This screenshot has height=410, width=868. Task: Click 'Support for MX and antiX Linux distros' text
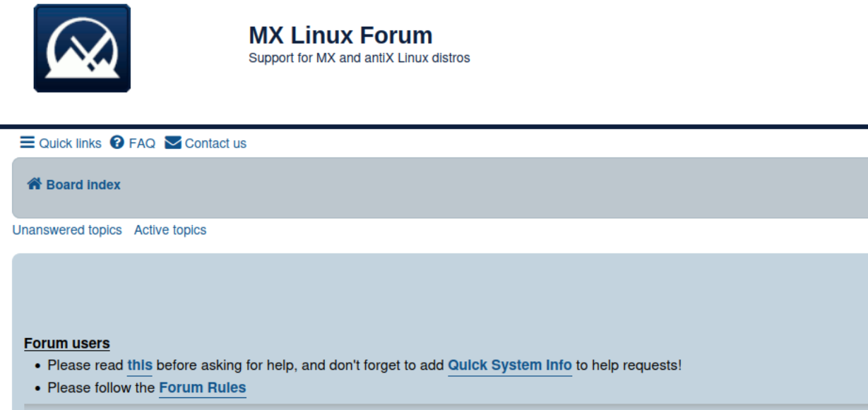[x=359, y=58]
